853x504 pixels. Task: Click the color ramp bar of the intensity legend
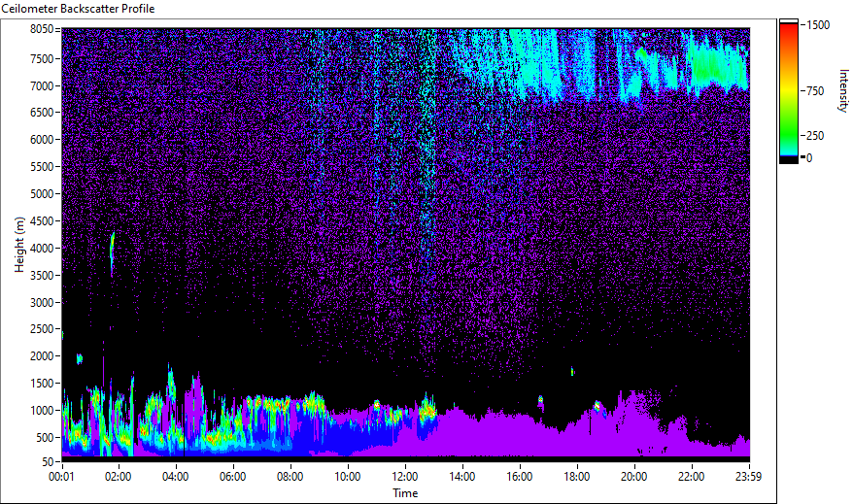tap(789, 91)
